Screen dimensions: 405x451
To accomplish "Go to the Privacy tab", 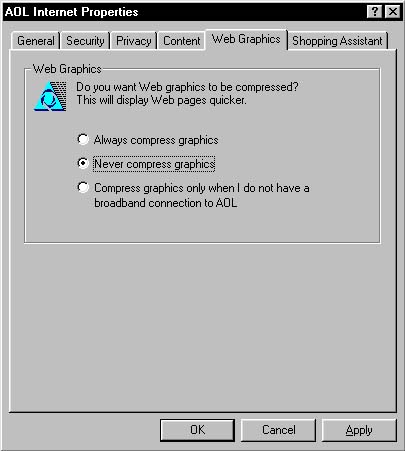I will tap(134, 41).
